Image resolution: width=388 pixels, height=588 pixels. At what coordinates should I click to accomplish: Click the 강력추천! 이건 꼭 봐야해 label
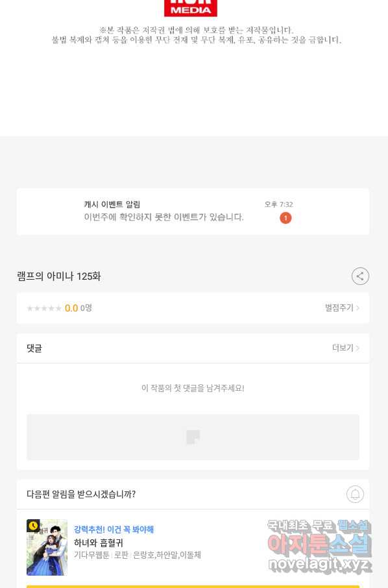tap(114, 530)
